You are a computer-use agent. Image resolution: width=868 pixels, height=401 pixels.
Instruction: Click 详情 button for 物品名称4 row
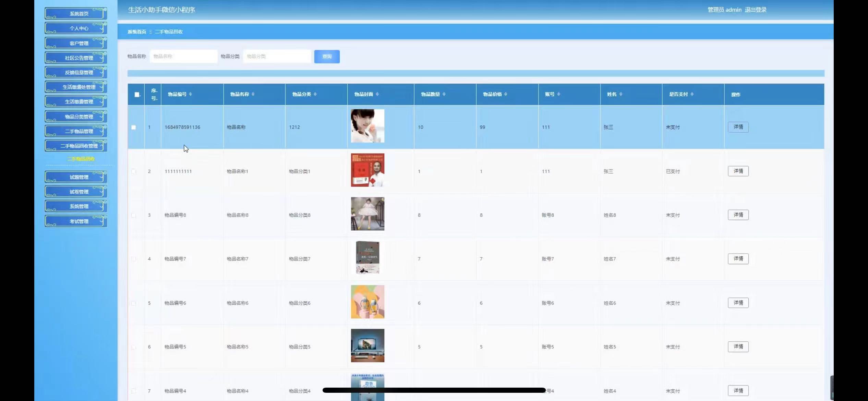[x=738, y=391]
